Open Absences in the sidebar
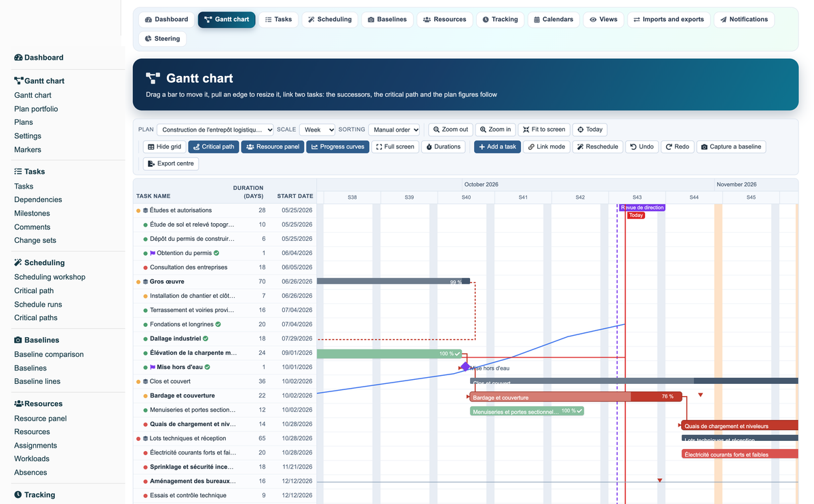The height and width of the screenshot is (504, 814). (31, 473)
